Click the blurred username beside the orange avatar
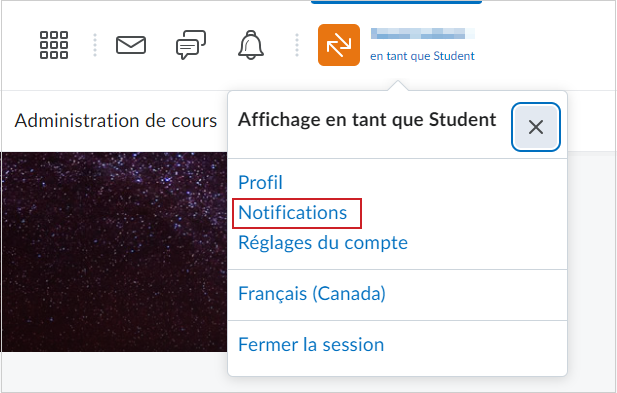 click(x=423, y=34)
